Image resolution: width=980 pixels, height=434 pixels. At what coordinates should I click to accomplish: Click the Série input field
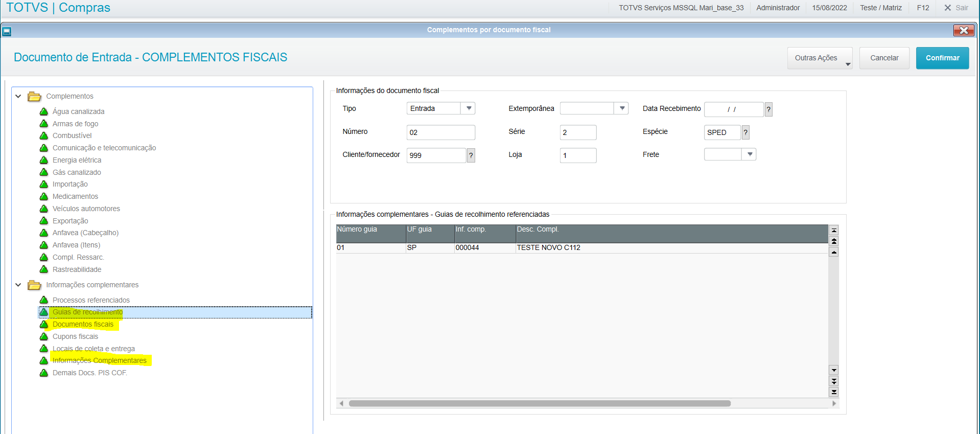578,132
